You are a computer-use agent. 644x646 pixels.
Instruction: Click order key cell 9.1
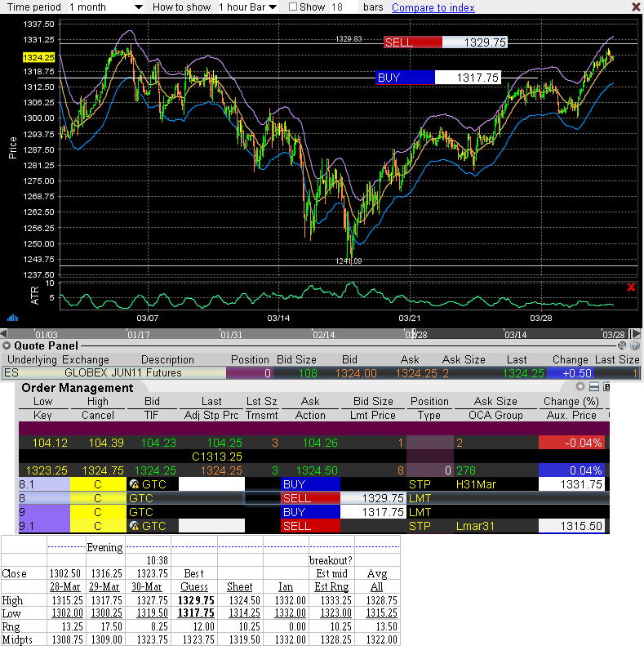pos(44,526)
